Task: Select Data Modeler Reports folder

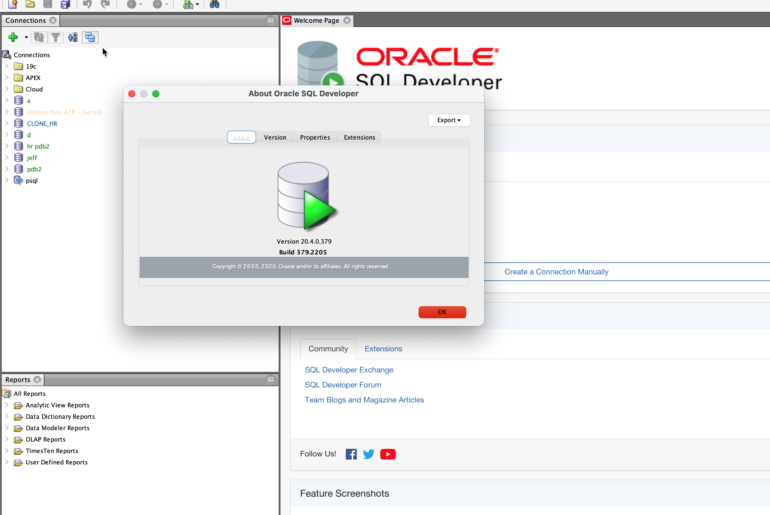Action: click(57, 428)
